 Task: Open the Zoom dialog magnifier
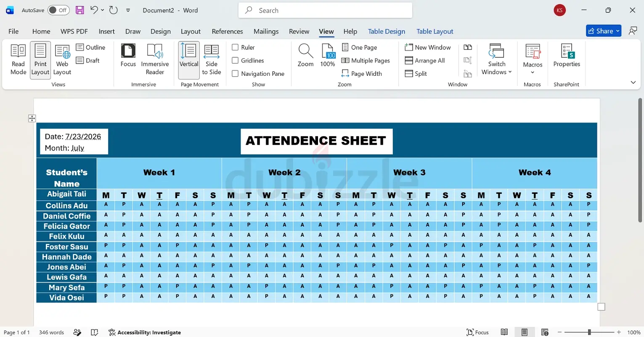[305, 56]
